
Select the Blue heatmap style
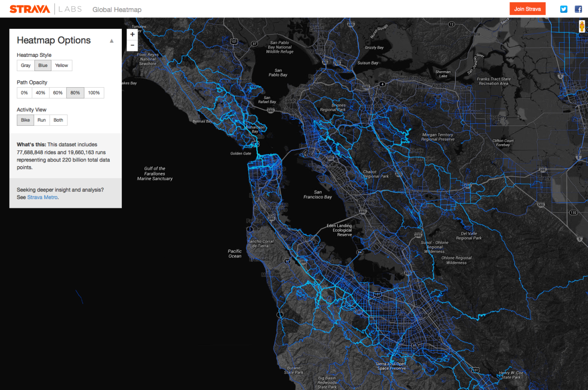[x=43, y=66]
